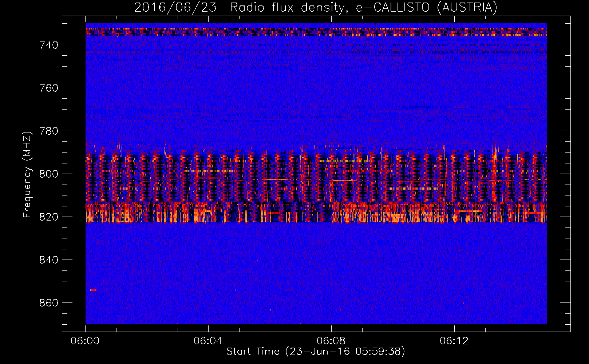Click the 780 frequency tick label
The width and height of the screenshot is (589, 364).
tap(49, 131)
